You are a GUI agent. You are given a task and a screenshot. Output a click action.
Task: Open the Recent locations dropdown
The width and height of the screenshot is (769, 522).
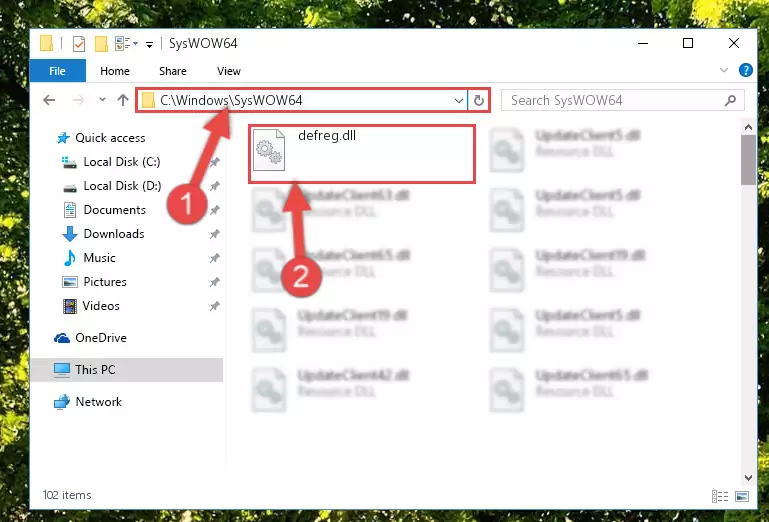[102, 100]
